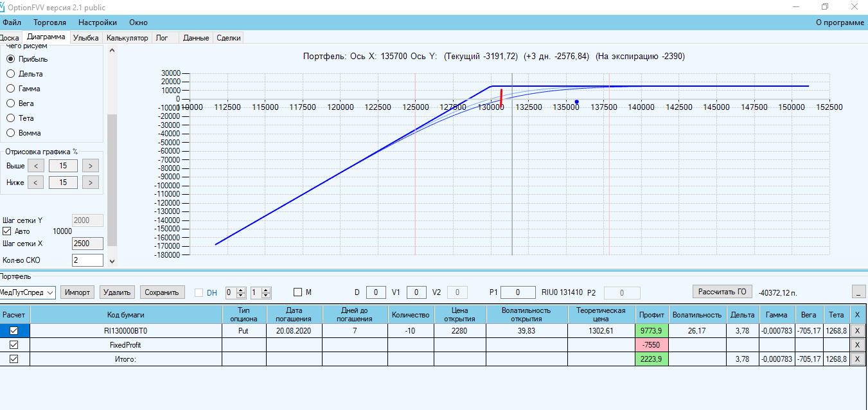Click the Шаг сетки X input field
The image size is (868, 410).
point(88,244)
